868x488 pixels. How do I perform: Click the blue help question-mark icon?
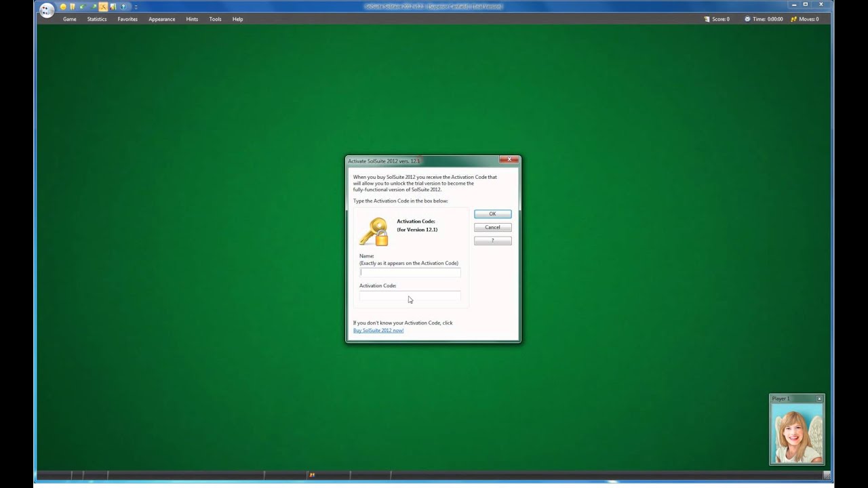[x=123, y=7]
